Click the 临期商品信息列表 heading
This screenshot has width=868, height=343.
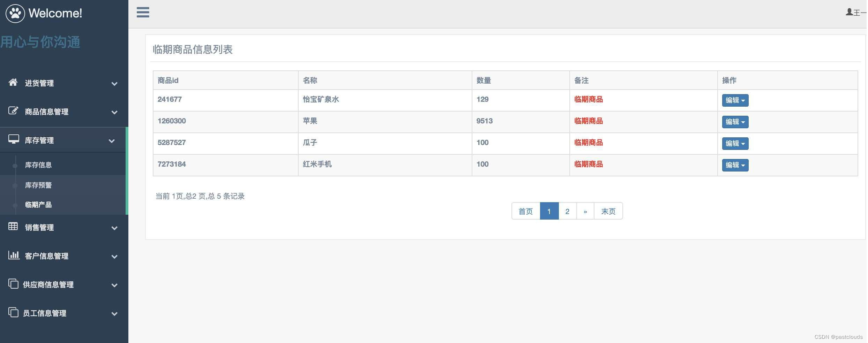click(x=193, y=49)
